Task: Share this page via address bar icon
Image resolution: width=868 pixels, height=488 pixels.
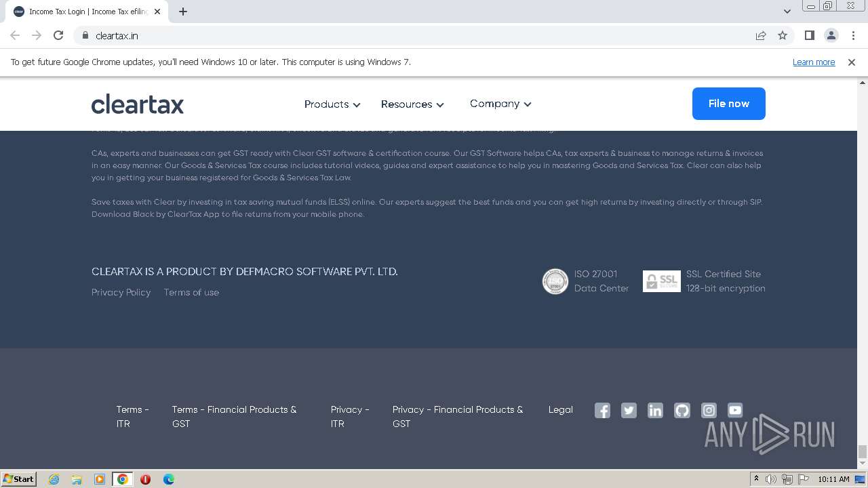Action: click(x=761, y=35)
